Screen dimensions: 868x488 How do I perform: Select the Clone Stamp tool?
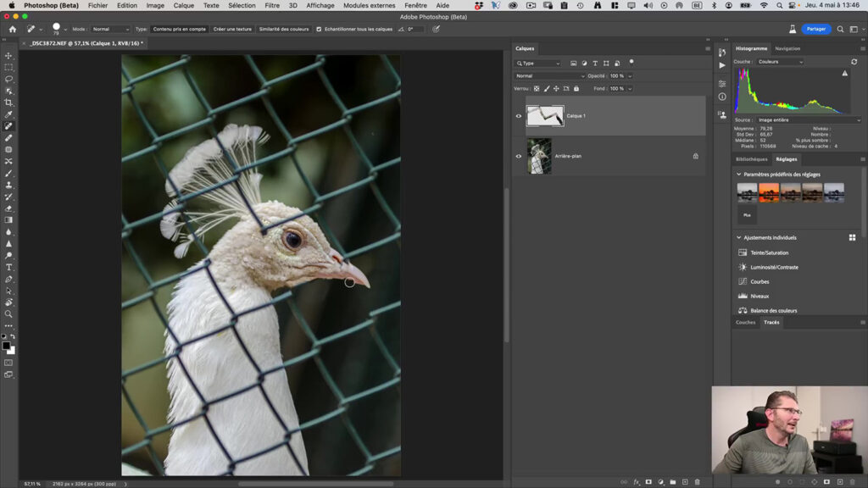click(x=8, y=185)
